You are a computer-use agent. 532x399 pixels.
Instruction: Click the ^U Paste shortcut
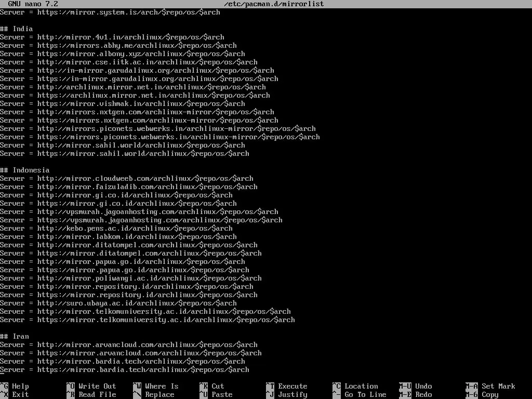(216, 395)
